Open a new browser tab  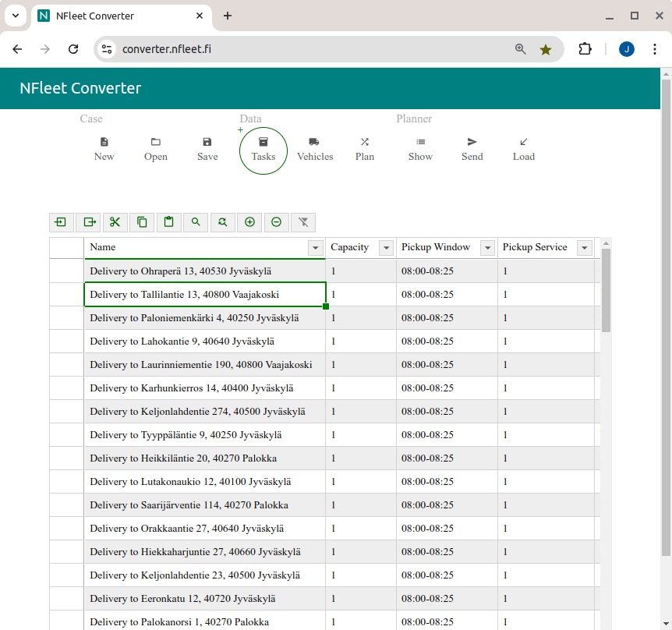[x=228, y=16]
